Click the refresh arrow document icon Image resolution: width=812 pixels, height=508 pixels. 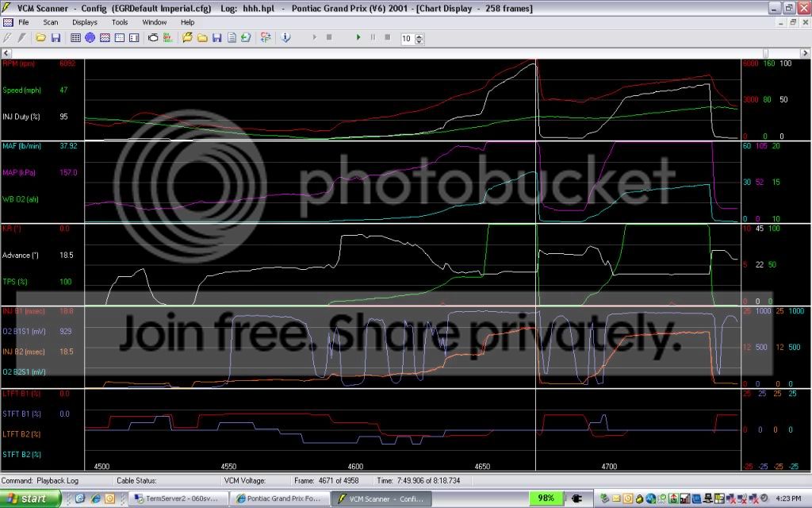click(245, 37)
